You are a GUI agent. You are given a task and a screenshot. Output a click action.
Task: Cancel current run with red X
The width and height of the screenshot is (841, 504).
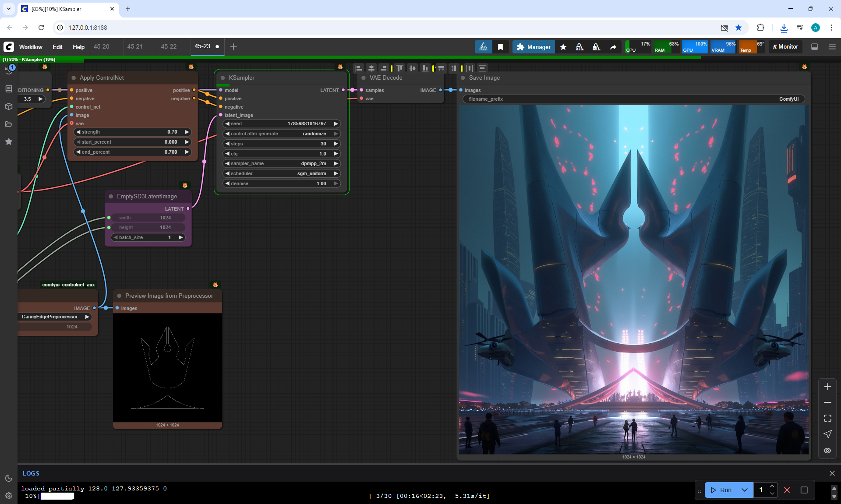pyautogui.click(x=787, y=490)
